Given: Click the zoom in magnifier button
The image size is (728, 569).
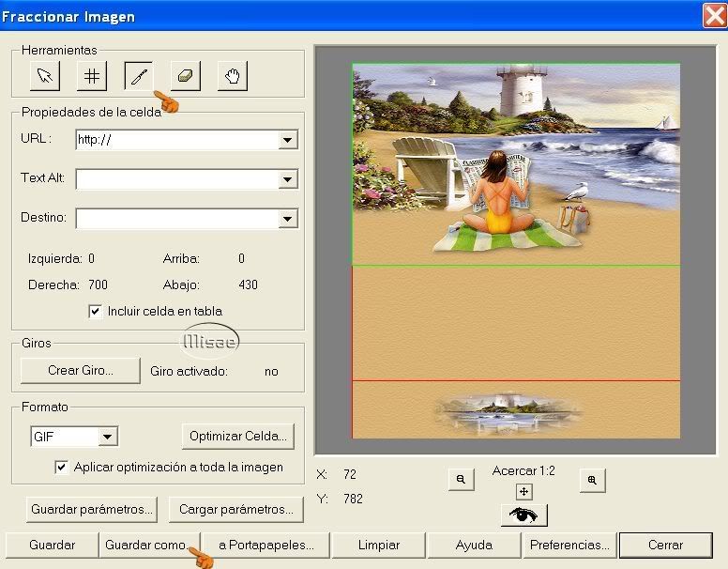Looking at the screenshot, I should coord(592,480).
